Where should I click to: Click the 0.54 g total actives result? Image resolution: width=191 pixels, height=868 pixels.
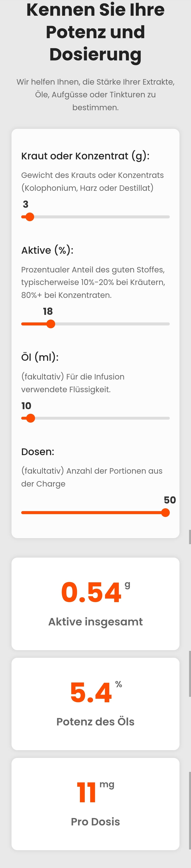(x=91, y=592)
